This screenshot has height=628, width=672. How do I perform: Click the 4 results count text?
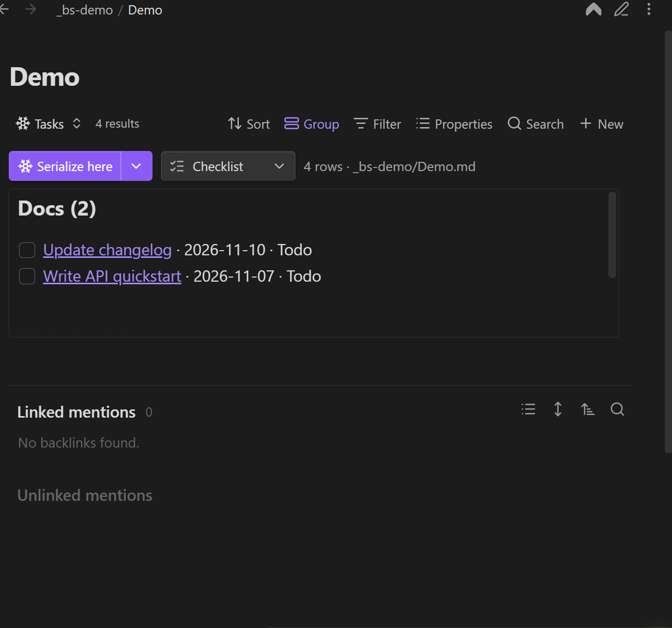[x=117, y=124]
